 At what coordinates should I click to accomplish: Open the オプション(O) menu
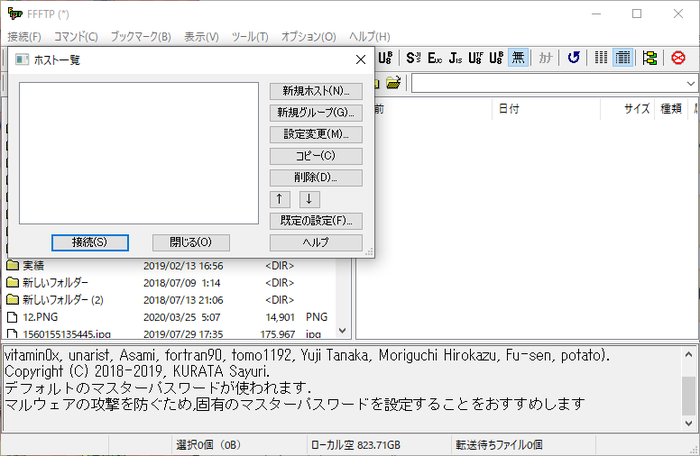(x=308, y=37)
